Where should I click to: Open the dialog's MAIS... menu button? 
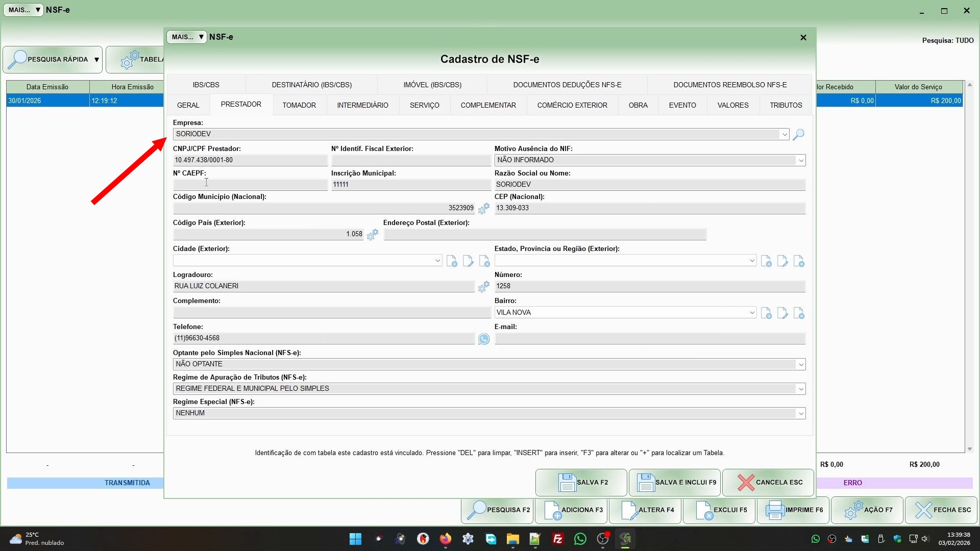pyautogui.click(x=186, y=37)
